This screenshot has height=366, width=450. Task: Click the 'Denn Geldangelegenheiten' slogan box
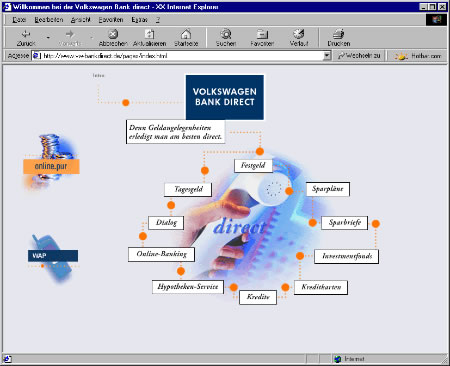[175, 132]
